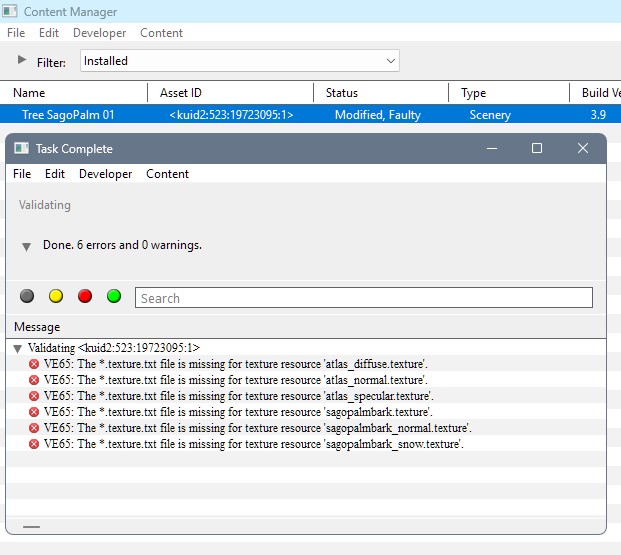This screenshot has width=621, height=555.
Task: Close the Task Complete window
Action: click(583, 148)
